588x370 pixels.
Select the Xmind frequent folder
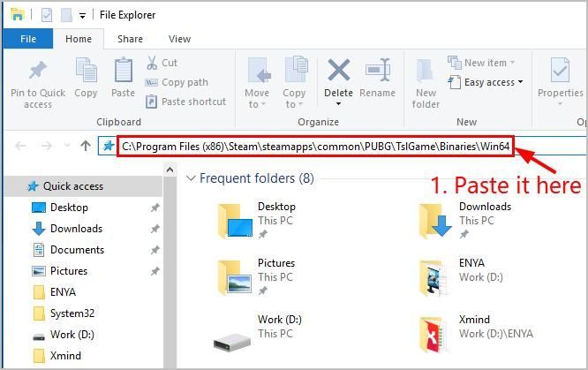pos(476,333)
